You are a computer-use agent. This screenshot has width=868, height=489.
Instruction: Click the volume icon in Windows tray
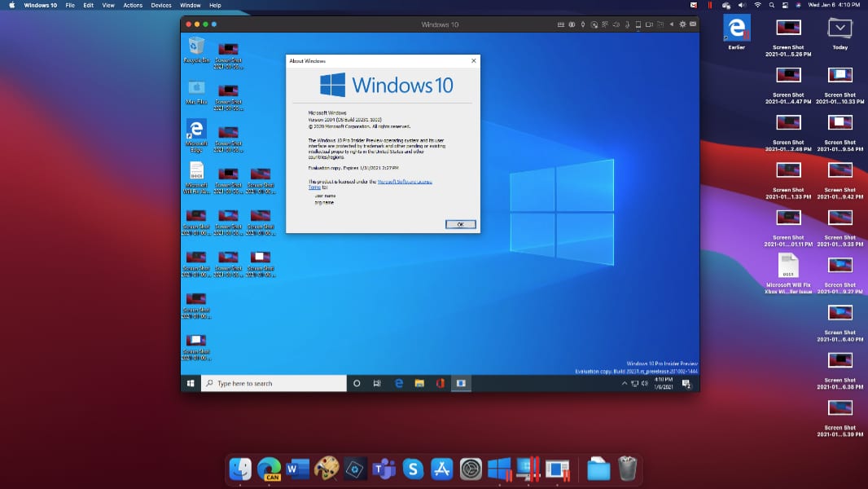pyautogui.click(x=646, y=383)
